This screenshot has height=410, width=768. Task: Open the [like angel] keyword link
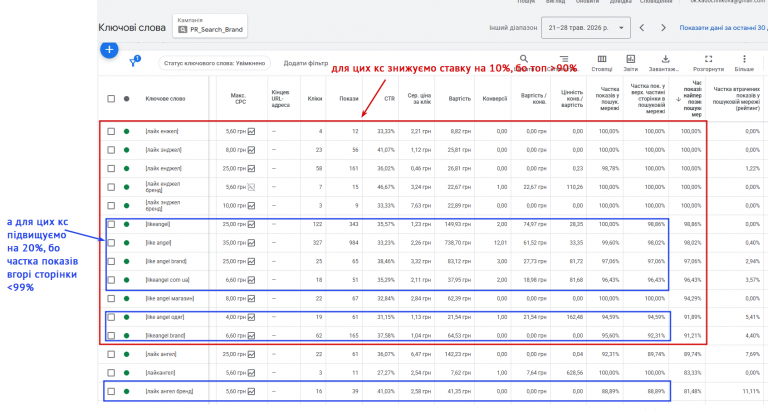tap(158, 243)
